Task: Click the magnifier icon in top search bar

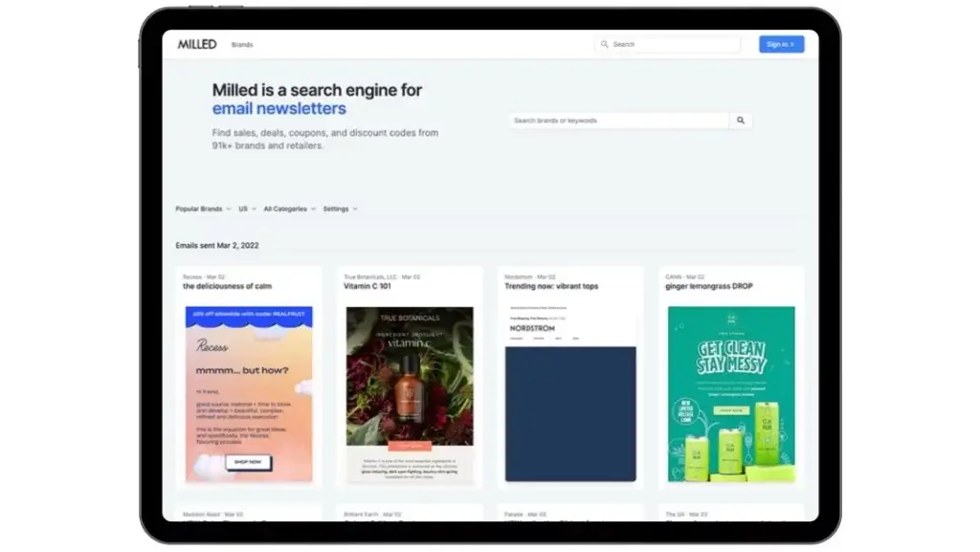Action: (x=605, y=44)
